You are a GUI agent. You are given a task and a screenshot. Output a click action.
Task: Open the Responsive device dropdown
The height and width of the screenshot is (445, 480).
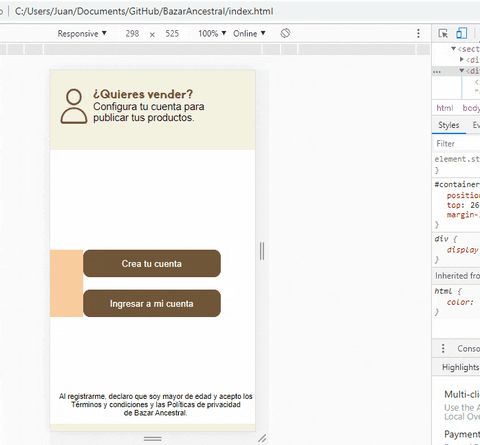point(82,33)
